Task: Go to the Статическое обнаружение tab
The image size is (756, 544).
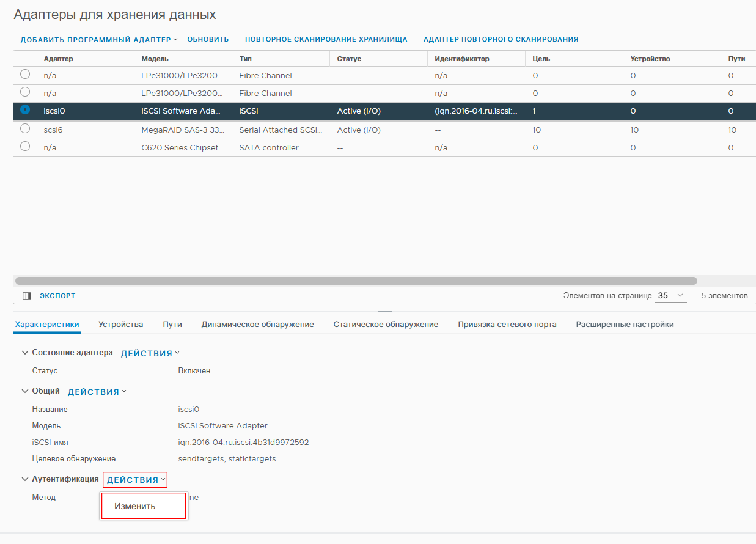Action: click(x=386, y=325)
